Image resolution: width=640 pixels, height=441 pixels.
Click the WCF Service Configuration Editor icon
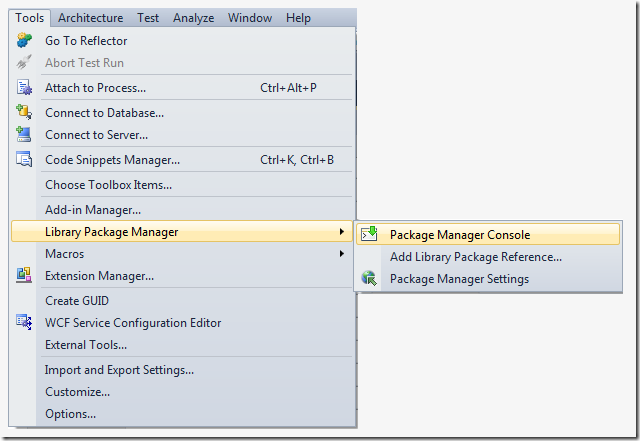(x=24, y=322)
